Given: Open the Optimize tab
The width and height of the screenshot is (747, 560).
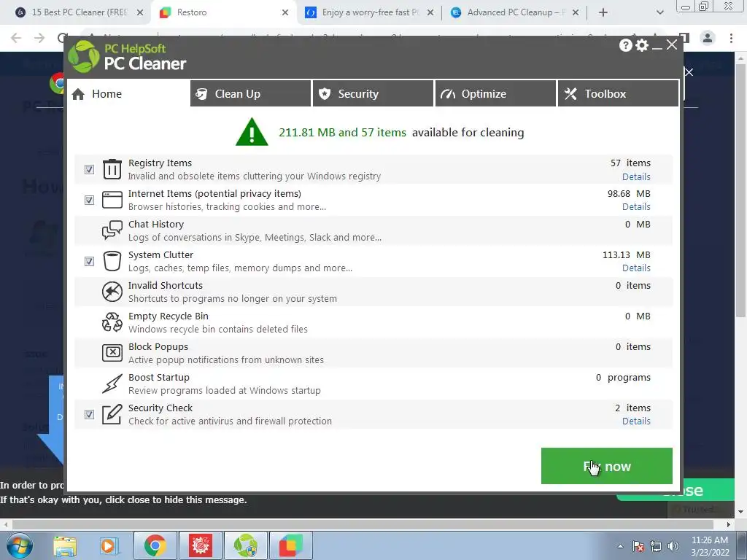Looking at the screenshot, I should click(495, 94).
